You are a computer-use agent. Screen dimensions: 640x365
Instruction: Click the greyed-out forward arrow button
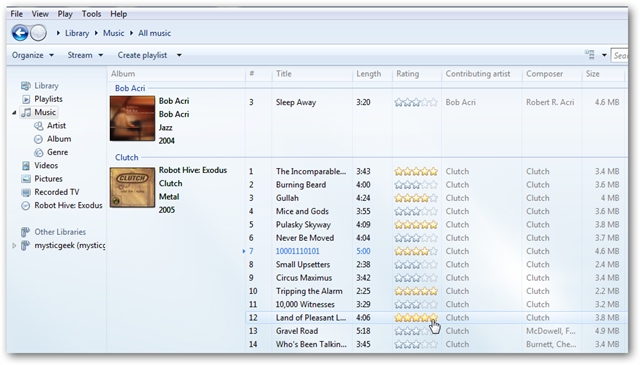click(38, 33)
